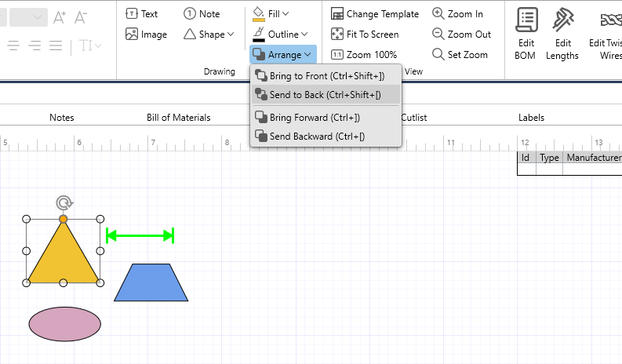This screenshot has height=364, width=622.
Task: Increase font size with A+ icon
Action: click(x=60, y=17)
